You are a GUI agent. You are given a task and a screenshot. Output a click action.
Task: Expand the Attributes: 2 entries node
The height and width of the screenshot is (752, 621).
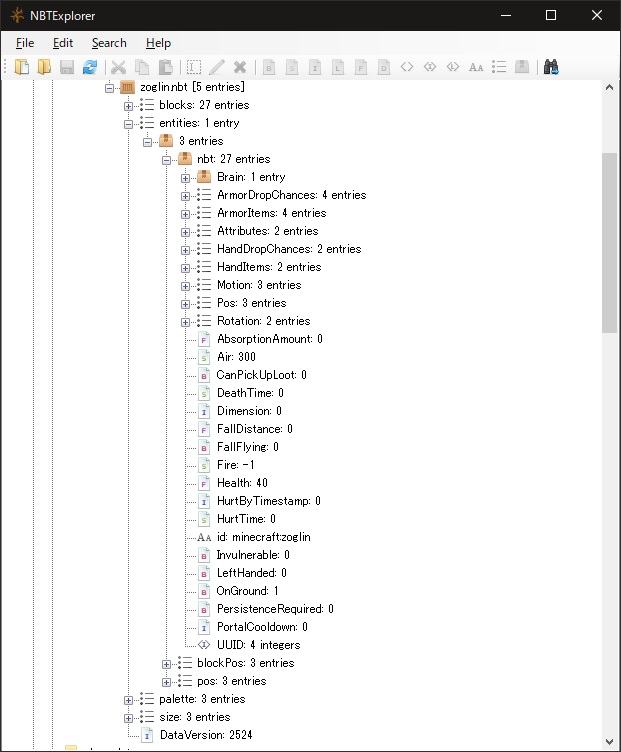(x=185, y=232)
